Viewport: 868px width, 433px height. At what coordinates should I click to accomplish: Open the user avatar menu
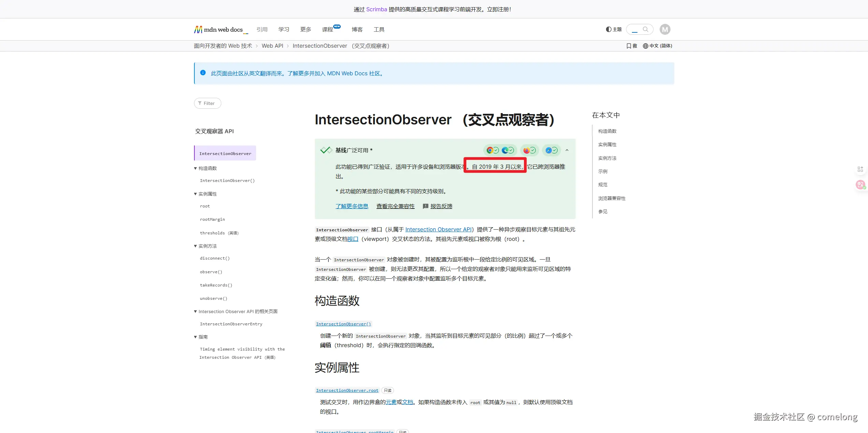(x=665, y=29)
